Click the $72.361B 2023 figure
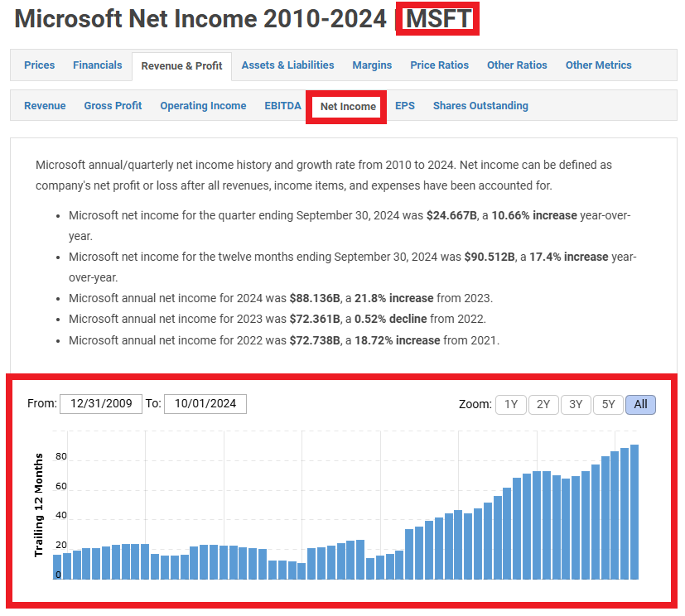685x616 pixels. 315,319
